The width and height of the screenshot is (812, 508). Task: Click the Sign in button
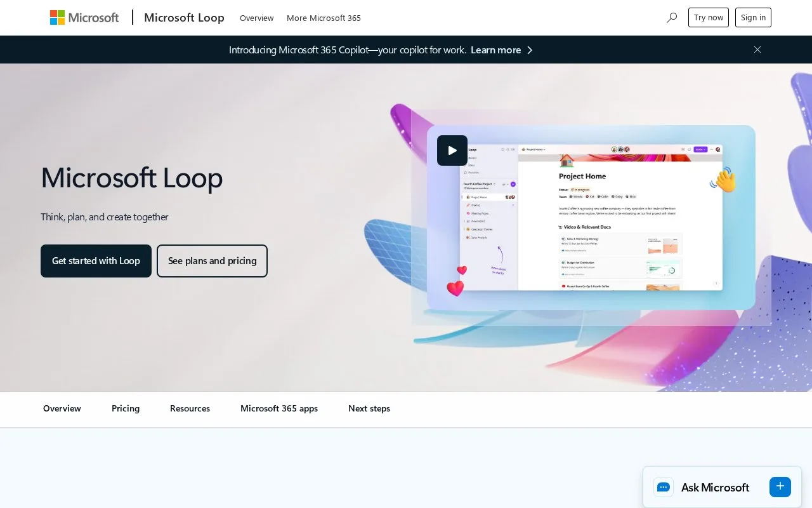pos(753,18)
